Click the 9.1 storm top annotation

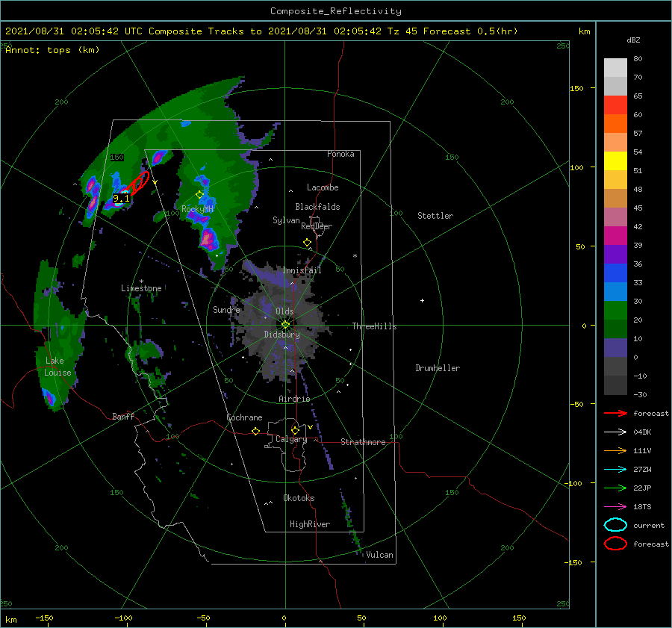pyautogui.click(x=121, y=198)
